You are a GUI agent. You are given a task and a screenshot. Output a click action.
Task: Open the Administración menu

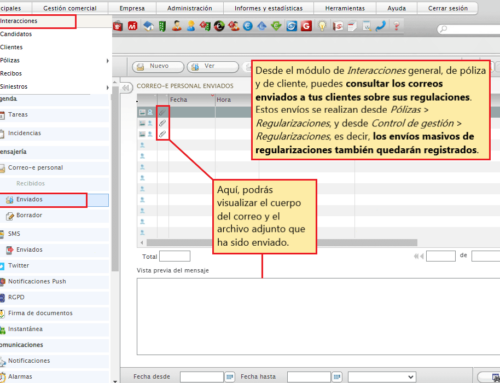coord(190,8)
